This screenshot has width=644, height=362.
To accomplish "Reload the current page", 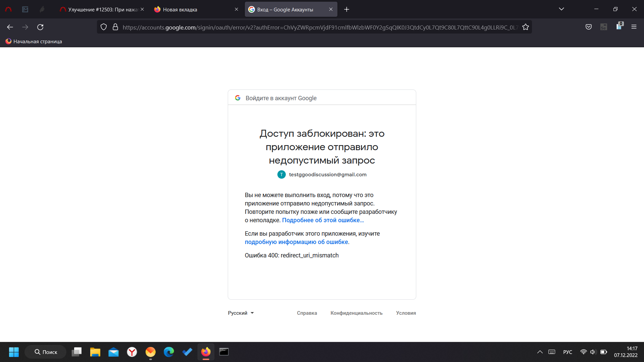I will click(40, 27).
